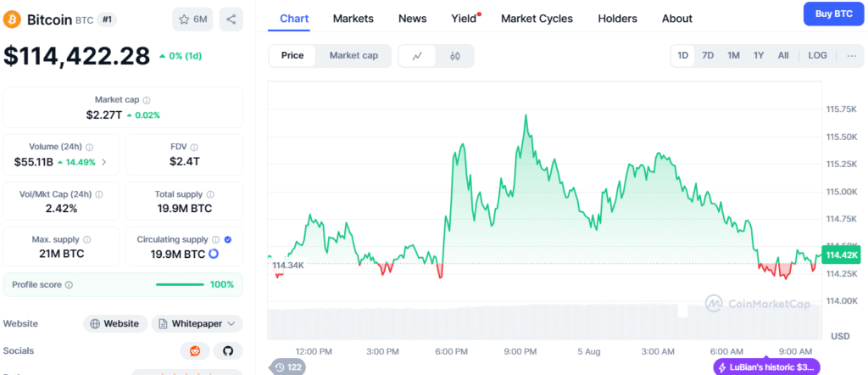Expand Volume (24h) details chevron
868x375 pixels.
pyautogui.click(x=103, y=162)
